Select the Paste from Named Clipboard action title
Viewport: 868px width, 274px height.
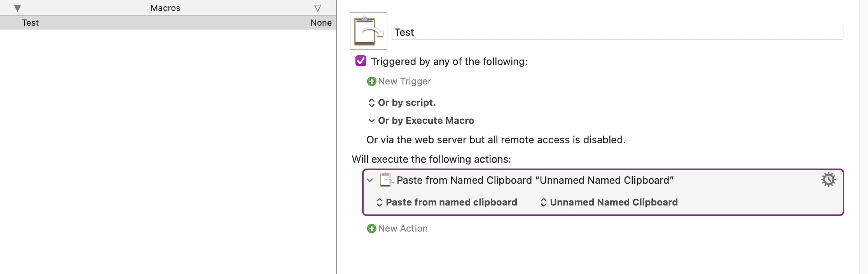535,180
